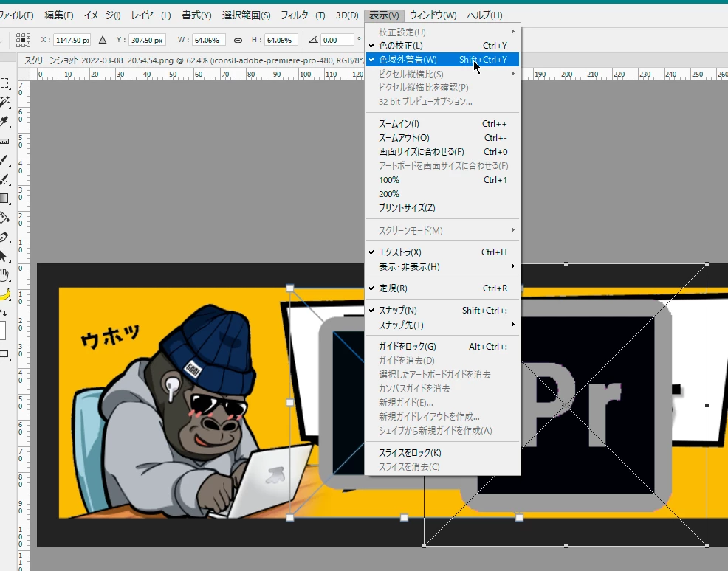Select the Brush tool

4,161
